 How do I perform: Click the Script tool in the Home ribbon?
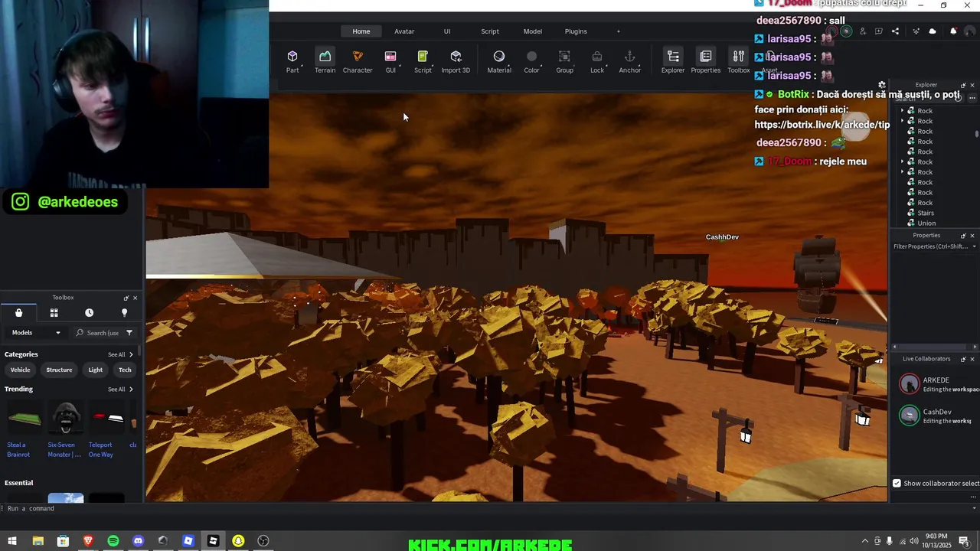(423, 61)
